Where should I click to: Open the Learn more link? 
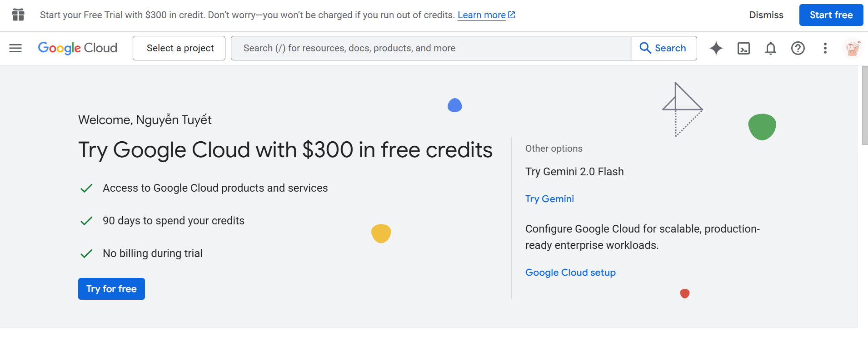coord(486,15)
